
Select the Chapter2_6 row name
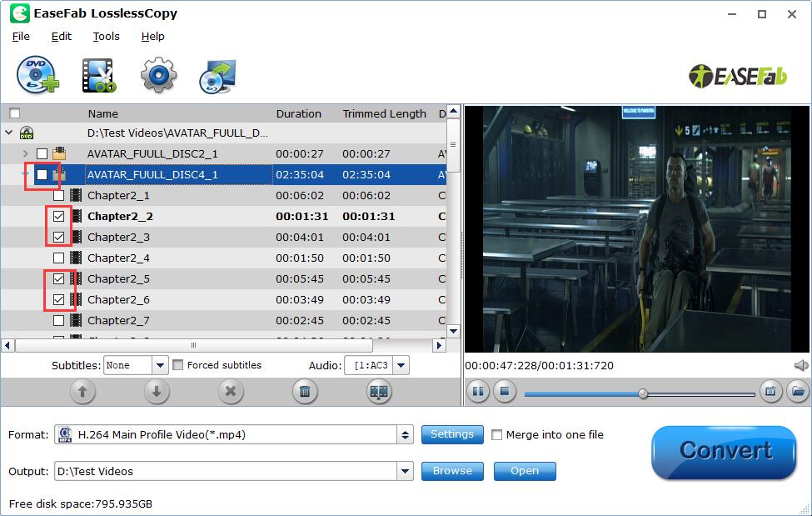click(x=118, y=300)
